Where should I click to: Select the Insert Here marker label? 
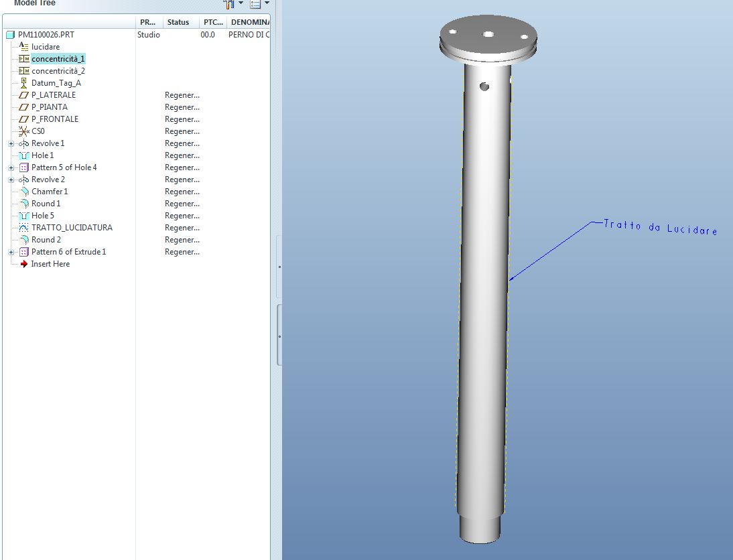(50, 264)
